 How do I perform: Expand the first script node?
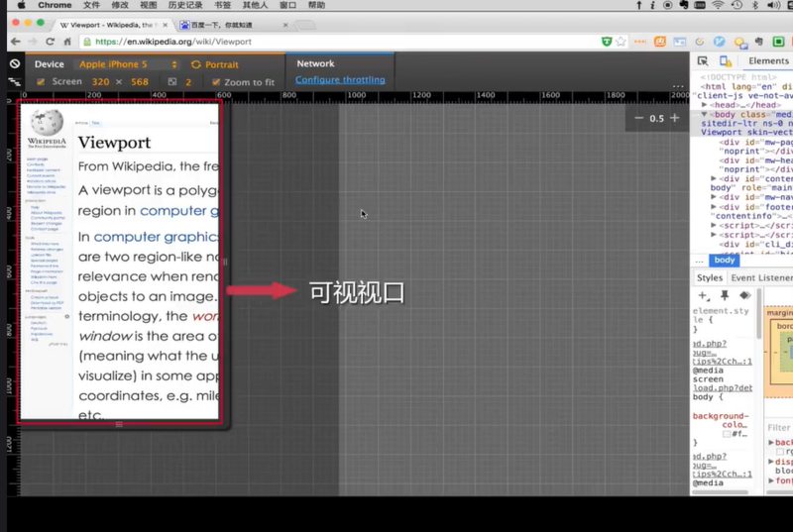tap(714, 225)
